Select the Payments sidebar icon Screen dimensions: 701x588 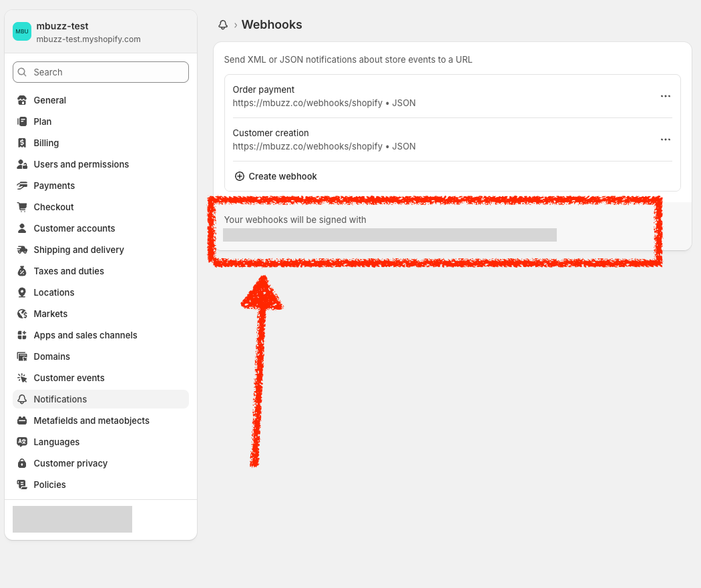[22, 186]
